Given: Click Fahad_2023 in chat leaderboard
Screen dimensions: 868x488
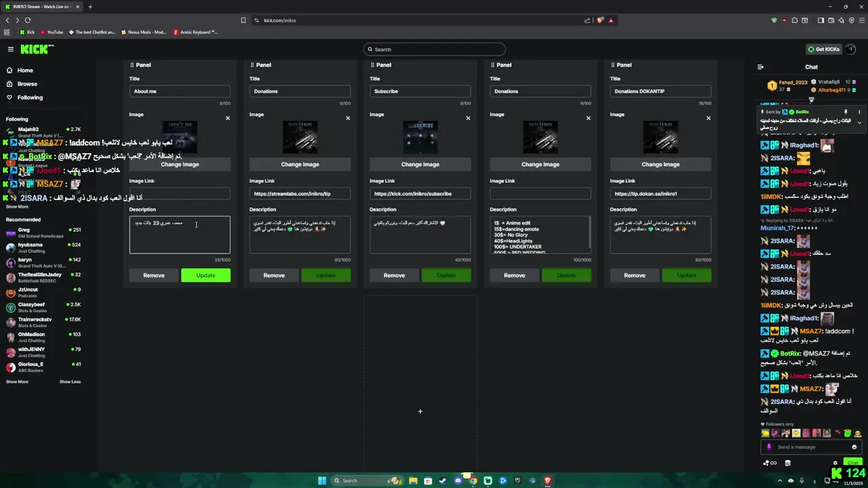Looking at the screenshot, I should tap(793, 82).
